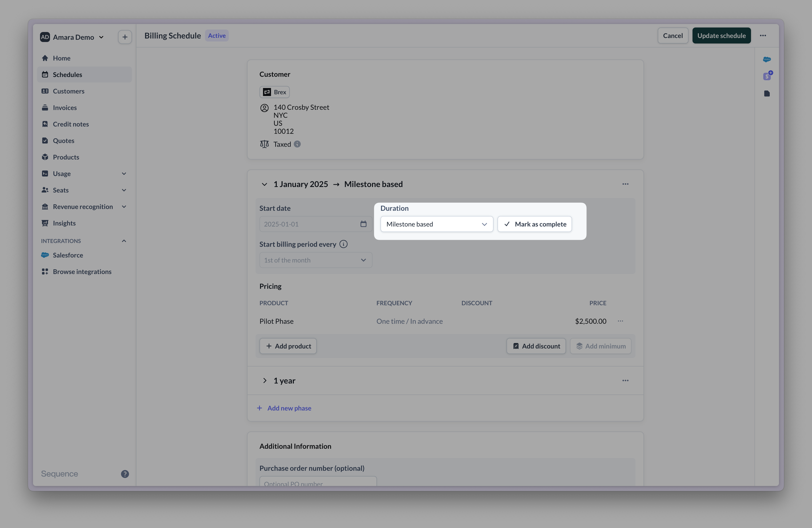
Task: Open Invoices page from sidebar
Action: 84,107
